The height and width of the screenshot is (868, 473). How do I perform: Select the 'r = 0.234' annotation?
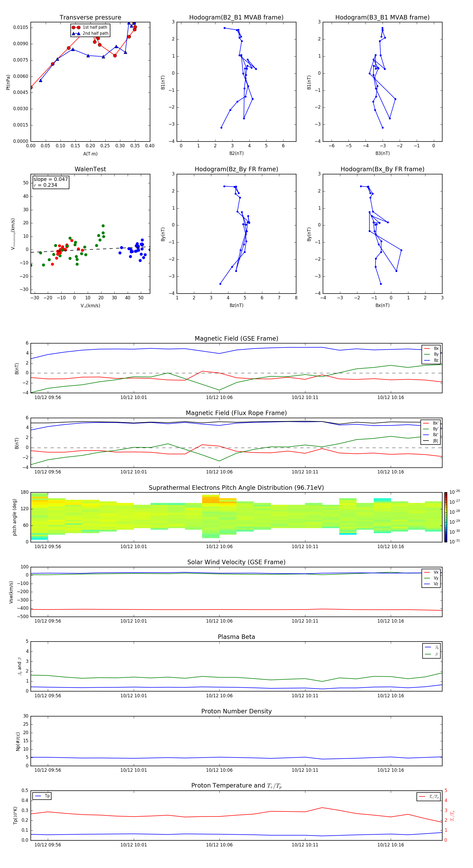pos(45,185)
